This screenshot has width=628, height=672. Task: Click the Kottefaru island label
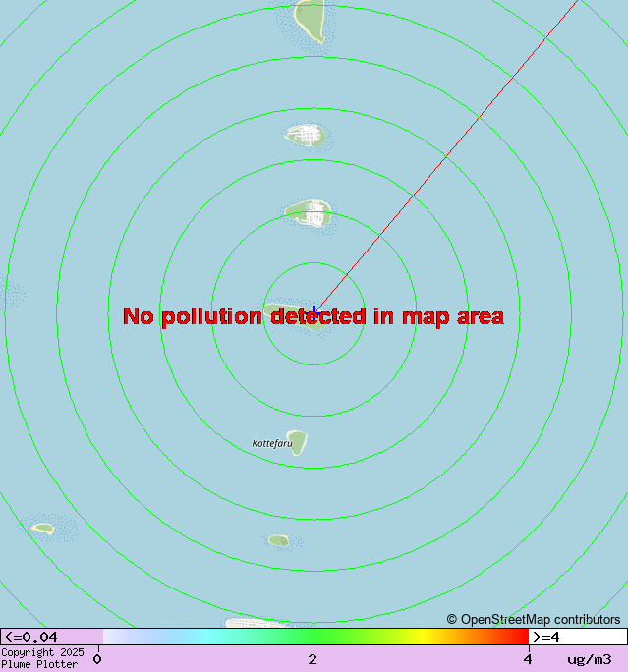tap(272, 443)
